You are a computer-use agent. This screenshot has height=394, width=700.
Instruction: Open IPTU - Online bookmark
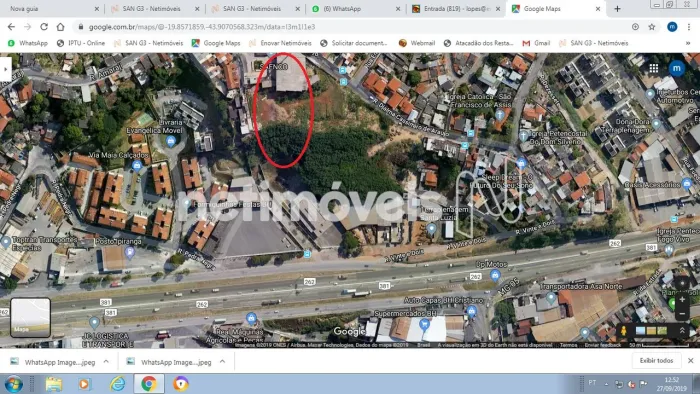click(81, 43)
